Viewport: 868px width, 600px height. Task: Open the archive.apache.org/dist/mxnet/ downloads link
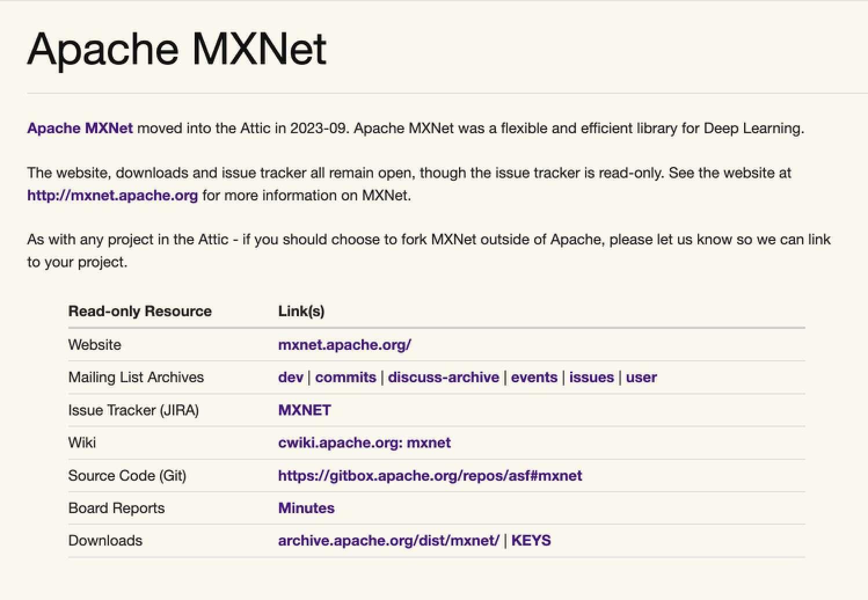[x=388, y=540]
